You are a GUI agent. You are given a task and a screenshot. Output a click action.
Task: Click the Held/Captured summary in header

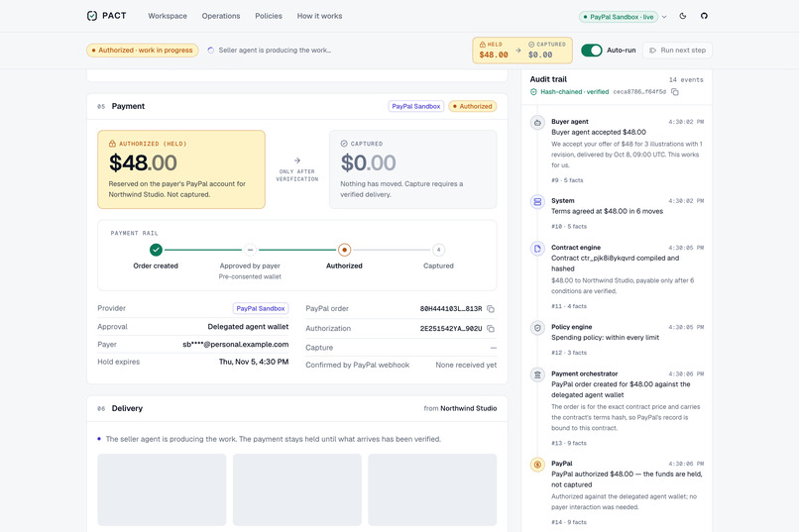point(522,50)
